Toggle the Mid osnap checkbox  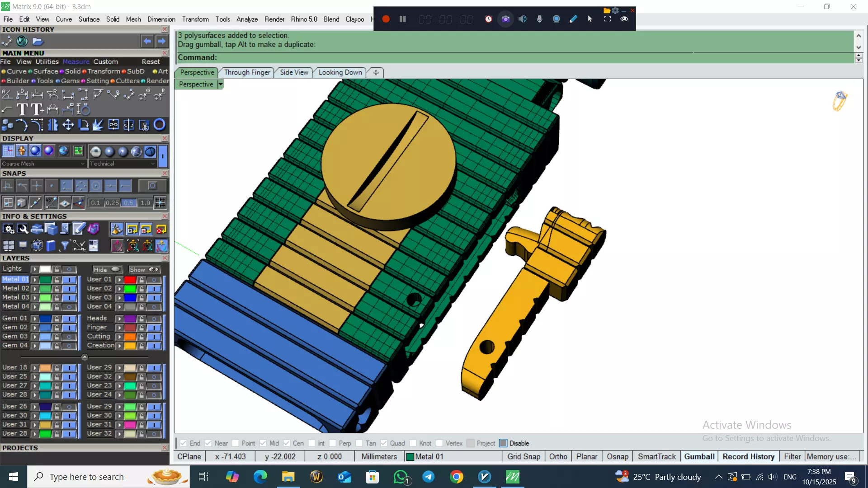click(263, 443)
